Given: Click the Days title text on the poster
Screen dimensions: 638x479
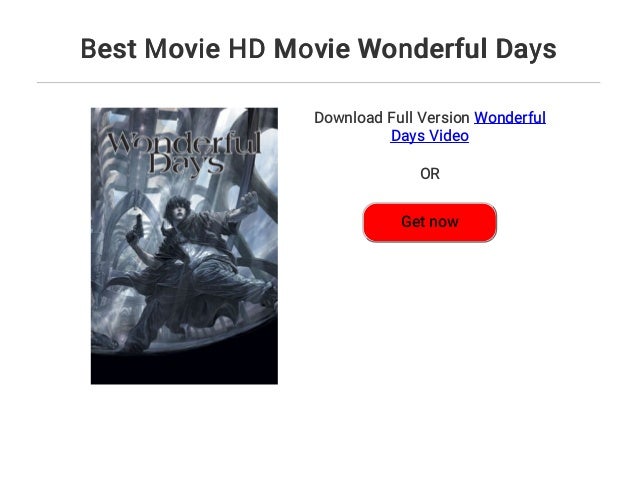Looking at the screenshot, I should (186, 164).
